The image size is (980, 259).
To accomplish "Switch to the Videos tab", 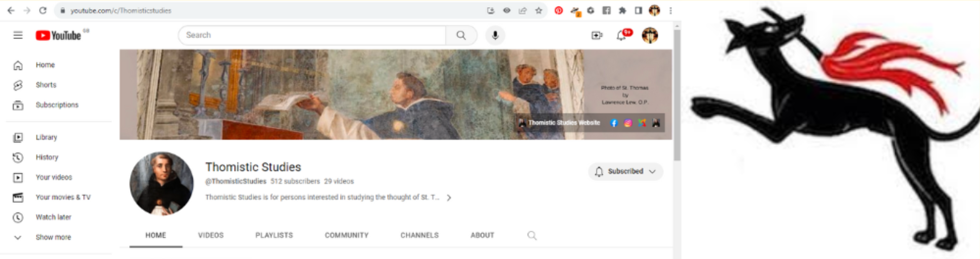I will (x=211, y=235).
